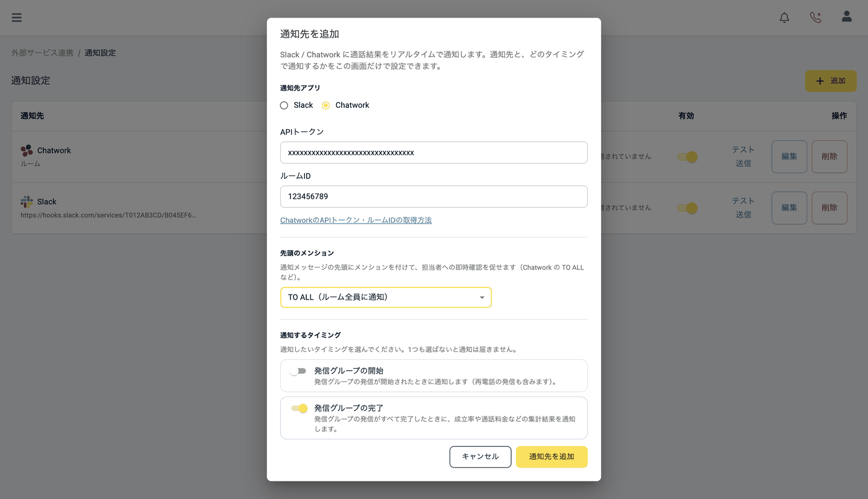Open the user account icon
The image size is (868, 499).
tap(847, 16)
